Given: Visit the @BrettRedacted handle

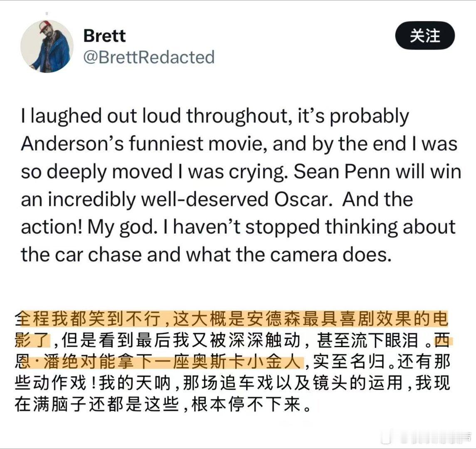Looking at the screenshot, I should (149, 57).
